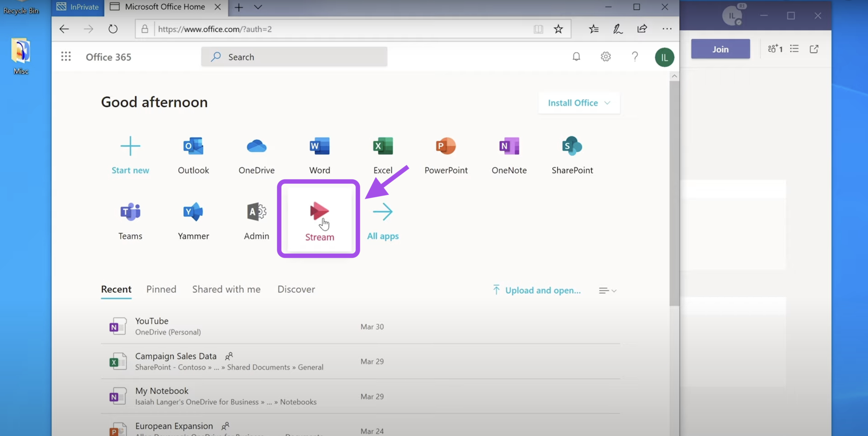Open Office 365 settings gear

(605, 56)
